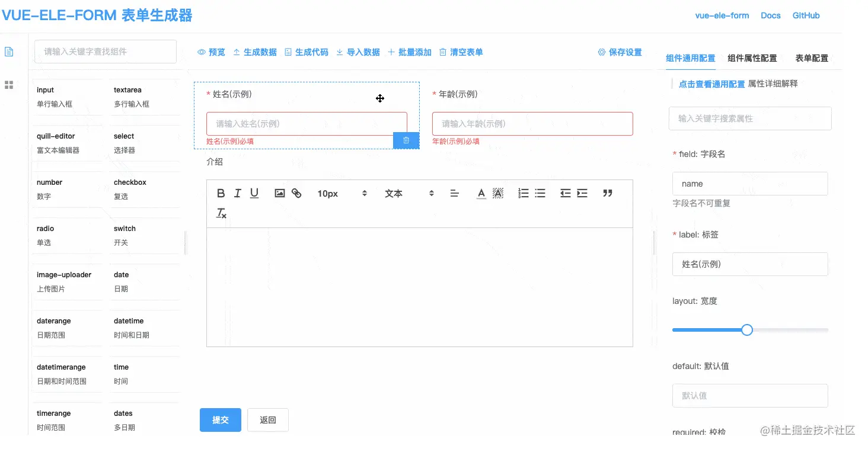
Task: Focus the component search field
Action: [x=106, y=52]
